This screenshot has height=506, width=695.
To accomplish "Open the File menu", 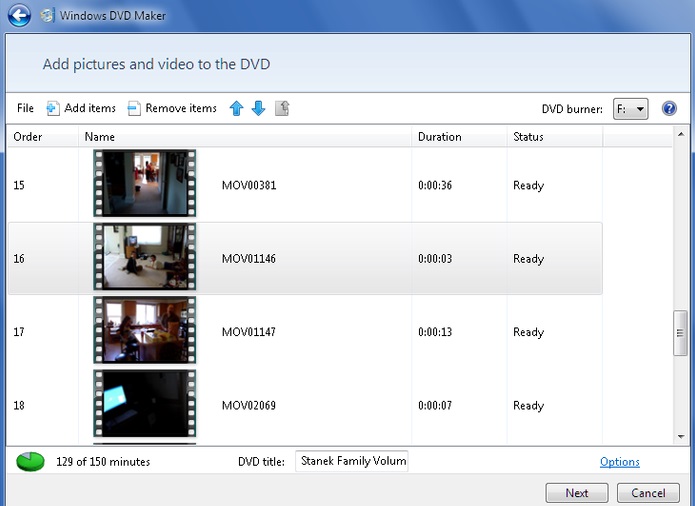I will pyautogui.click(x=25, y=108).
